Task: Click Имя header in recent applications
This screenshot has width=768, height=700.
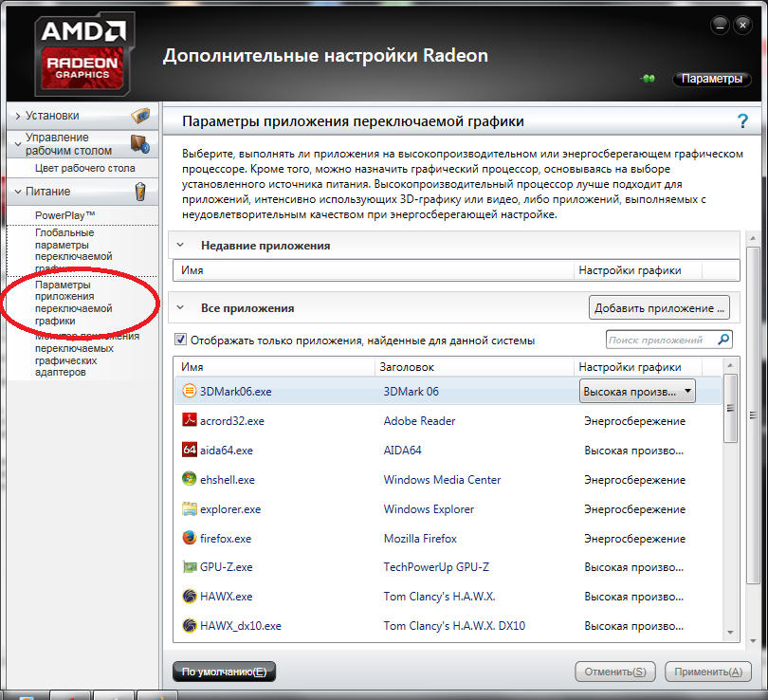Action: pyautogui.click(x=374, y=270)
